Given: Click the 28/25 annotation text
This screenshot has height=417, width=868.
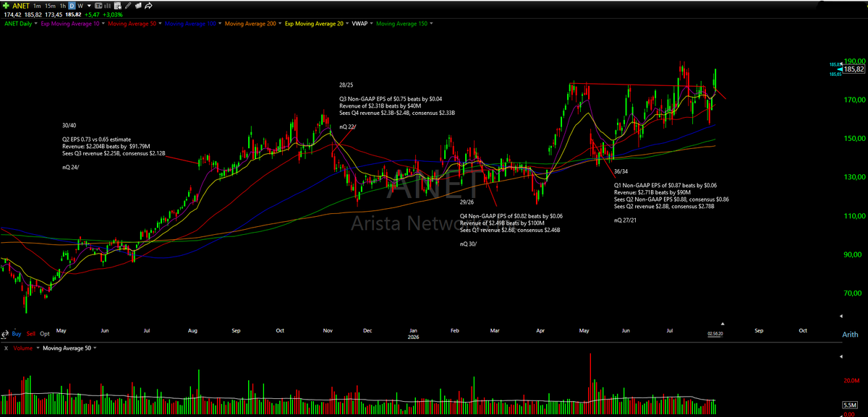Looking at the screenshot, I should point(346,85).
